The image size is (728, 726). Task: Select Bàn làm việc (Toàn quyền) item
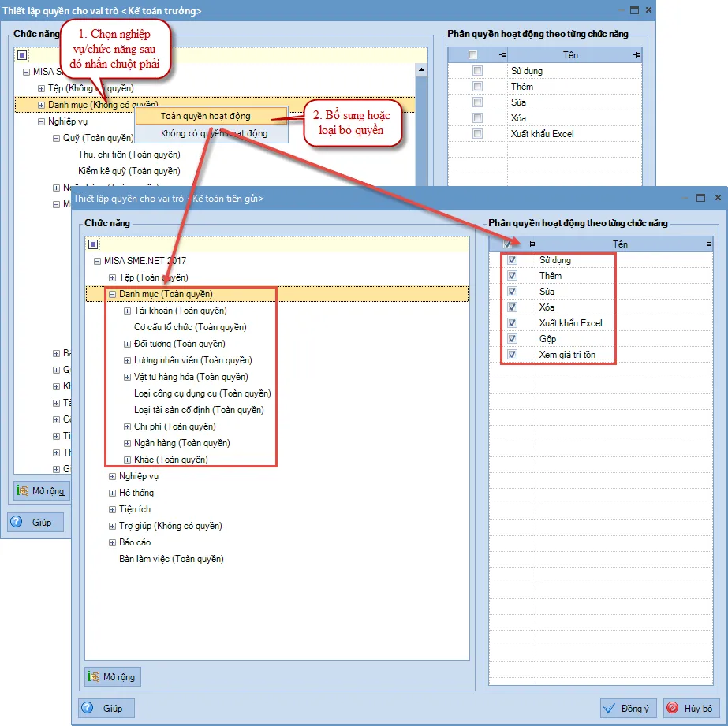171,559
